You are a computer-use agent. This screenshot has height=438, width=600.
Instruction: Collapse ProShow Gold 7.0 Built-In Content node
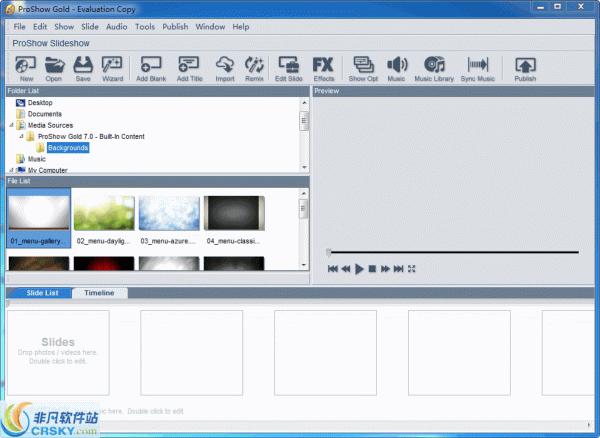(x=21, y=136)
